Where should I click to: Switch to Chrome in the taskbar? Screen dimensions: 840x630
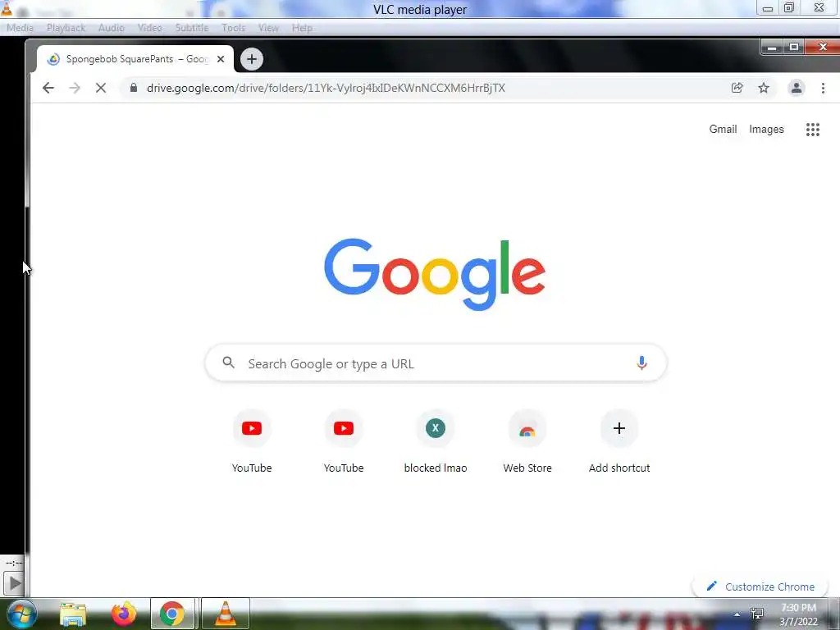[x=172, y=614]
